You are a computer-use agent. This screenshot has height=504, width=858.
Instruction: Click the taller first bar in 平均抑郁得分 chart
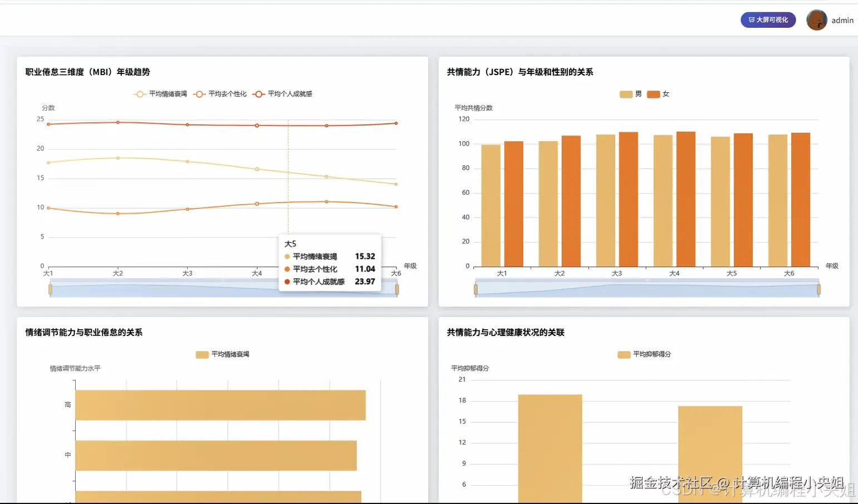(550, 449)
